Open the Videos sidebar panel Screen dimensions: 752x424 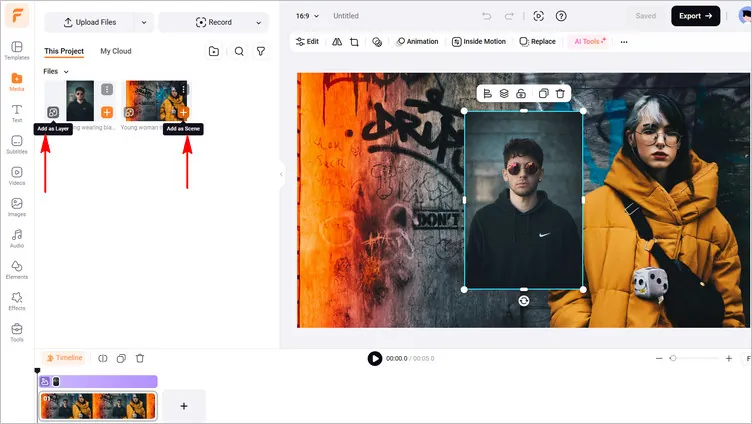(x=17, y=176)
